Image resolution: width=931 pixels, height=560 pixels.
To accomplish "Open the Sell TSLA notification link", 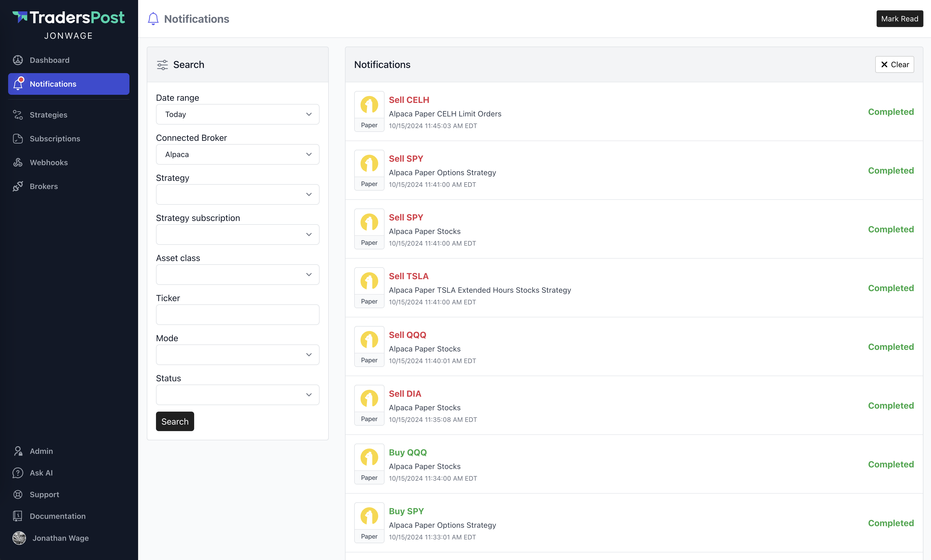I will click(409, 276).
